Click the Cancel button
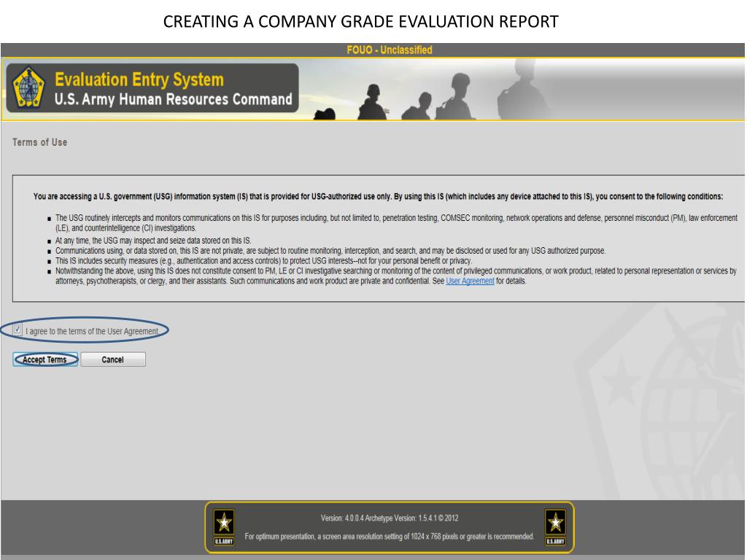747x560 pixels. point(113,359)
